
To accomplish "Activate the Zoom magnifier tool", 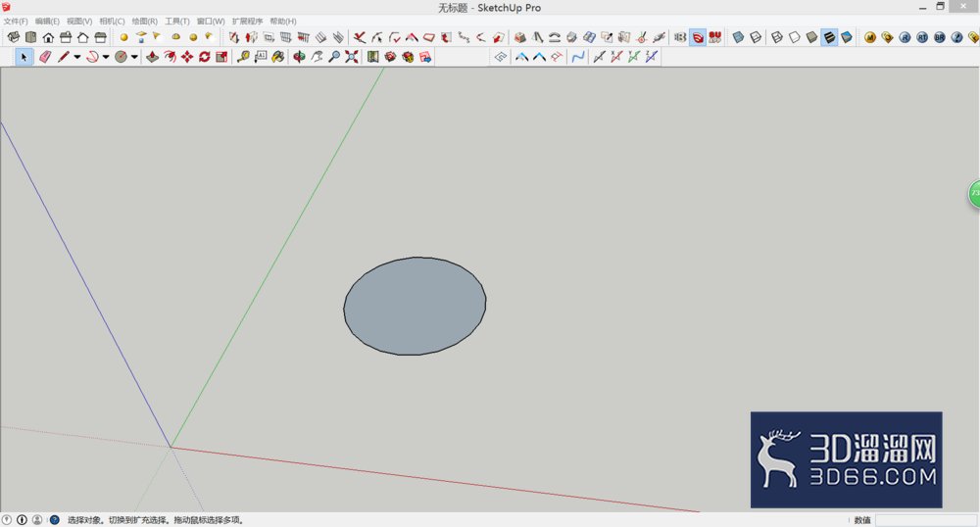I will click(x=334, y=57).
